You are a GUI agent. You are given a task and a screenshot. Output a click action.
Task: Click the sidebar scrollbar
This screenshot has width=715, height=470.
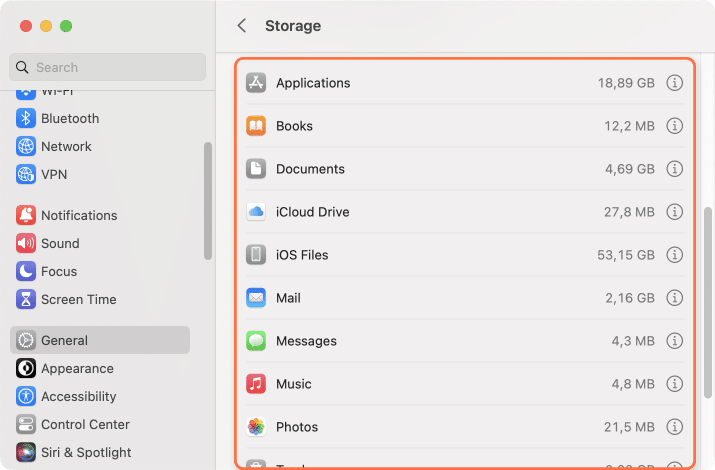click(x=208, y=201)
